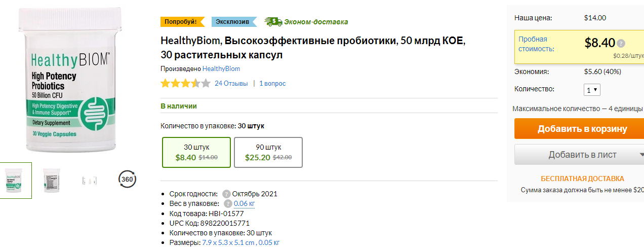The width and height of the screenshot is (644, 247).
Task: Click the 0.06 кг weight link
Action: click(244, 203)
